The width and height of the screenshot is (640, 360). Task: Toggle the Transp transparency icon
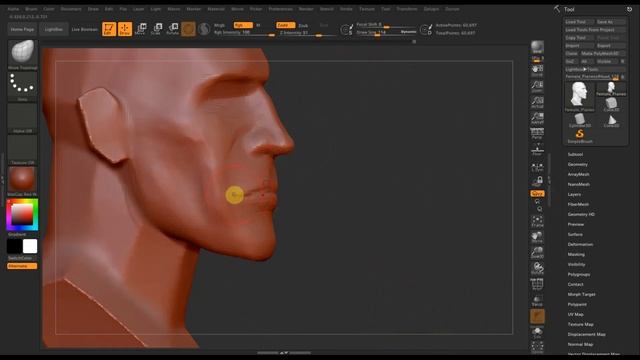537,300
